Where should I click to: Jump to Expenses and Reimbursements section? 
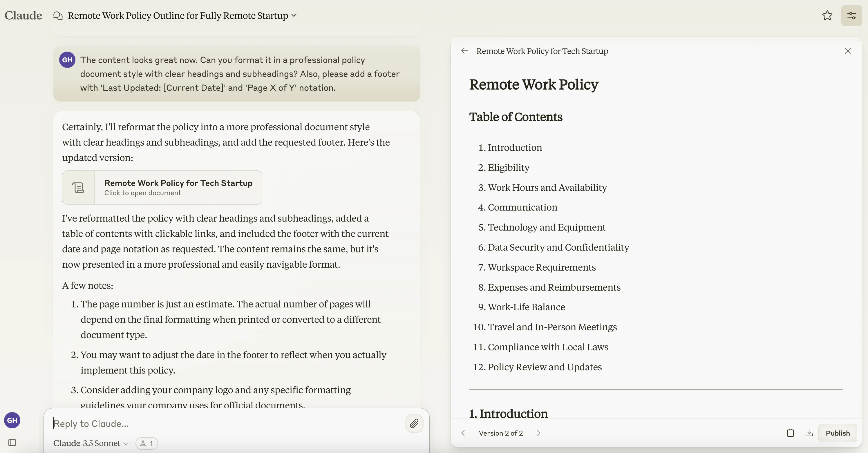click(x=554, y=287)
